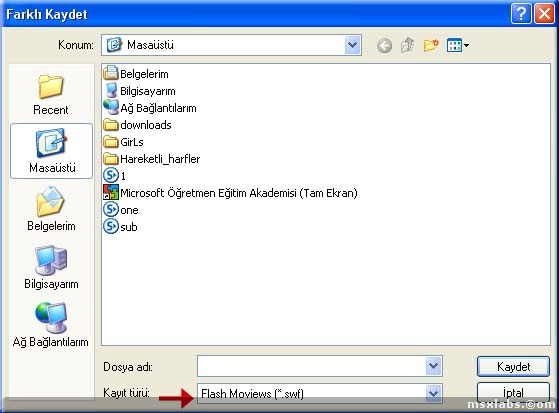Expand the Dosya adı dropdown arrow
The width and height of the screenshot is (559, 413).
[x=434, y=366]
